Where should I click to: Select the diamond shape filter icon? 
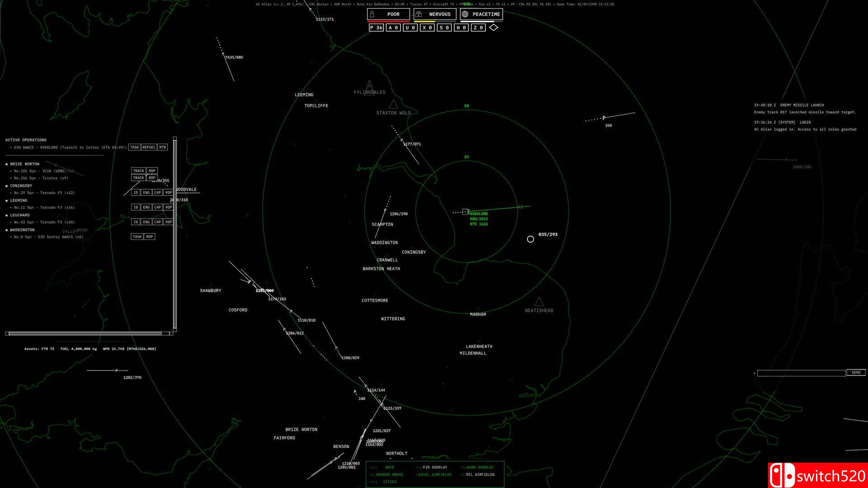click(494, 28)
